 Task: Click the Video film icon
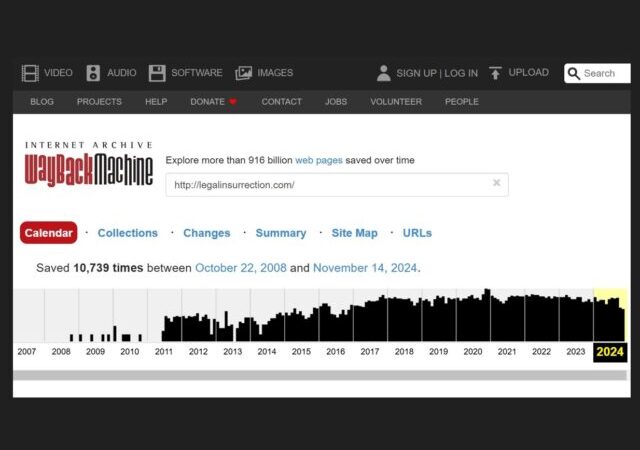(30, 73)
